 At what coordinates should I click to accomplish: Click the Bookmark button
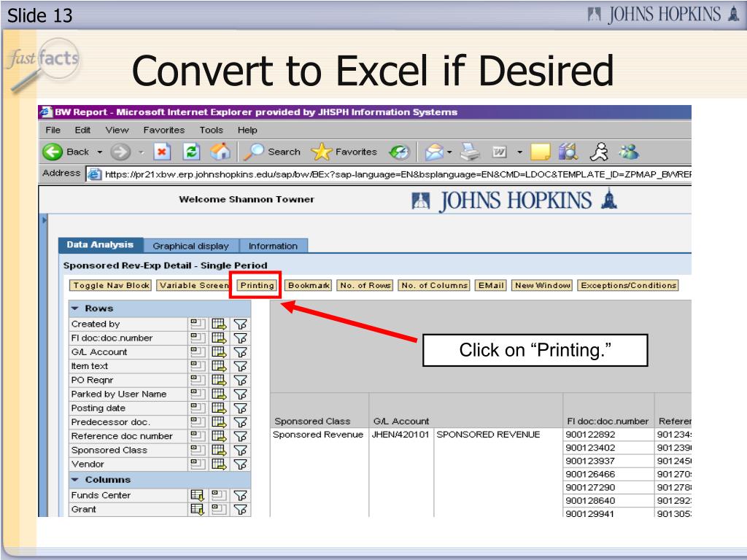tap(309, 285)
